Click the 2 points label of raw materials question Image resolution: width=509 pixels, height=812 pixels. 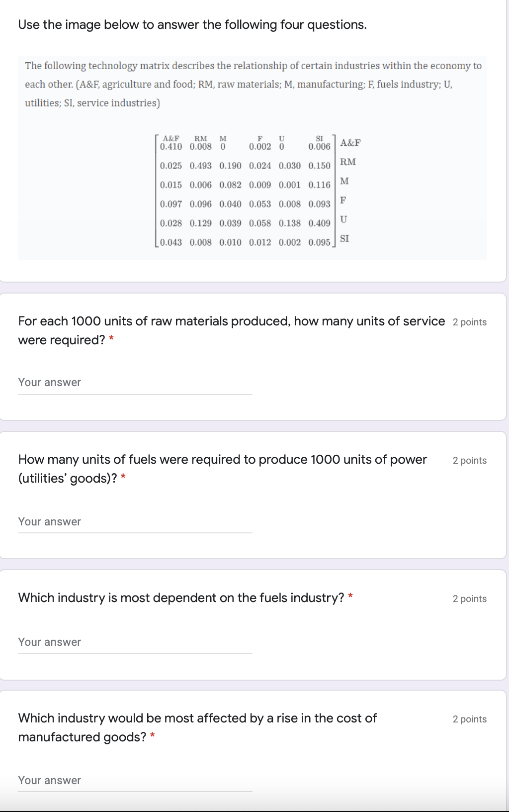(x=470, y=322)
